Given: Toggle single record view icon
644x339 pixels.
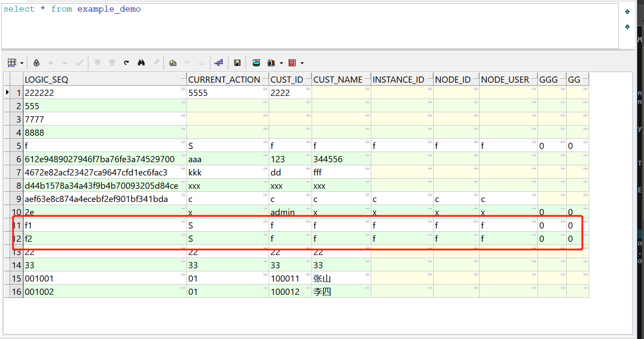Looking at the screenshot, I should click(x=173, y=63).
